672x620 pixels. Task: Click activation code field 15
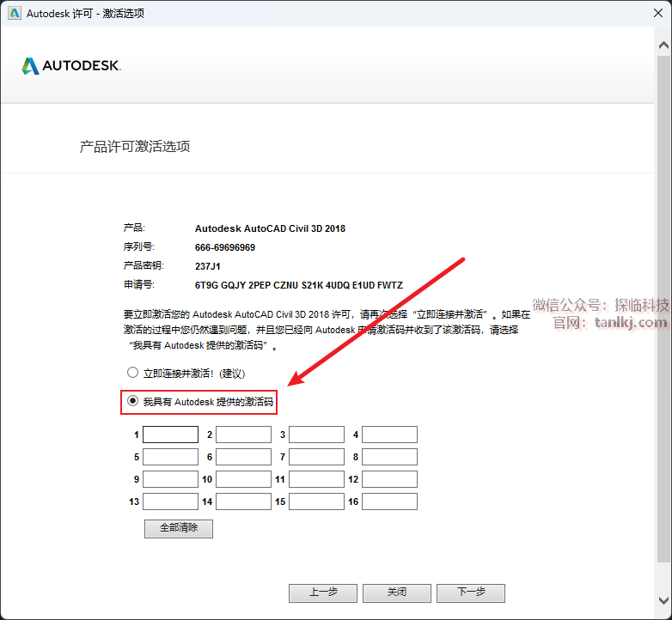point(317,501)
